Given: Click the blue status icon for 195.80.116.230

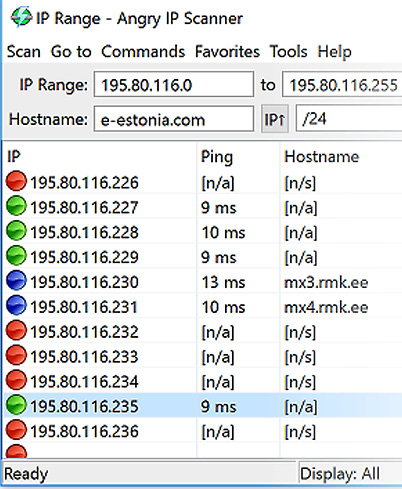Looking at the screenshot, I should click(x=16, y=280).
